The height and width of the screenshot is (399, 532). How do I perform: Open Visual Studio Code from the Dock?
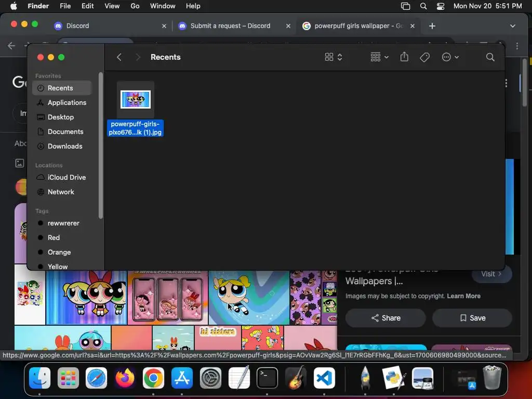tap(324, 378)
